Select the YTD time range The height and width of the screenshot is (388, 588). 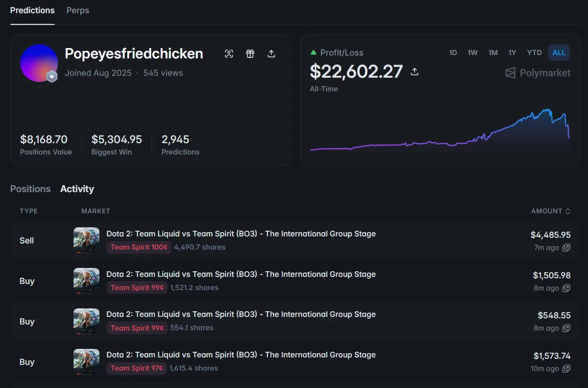pos(534,52)
